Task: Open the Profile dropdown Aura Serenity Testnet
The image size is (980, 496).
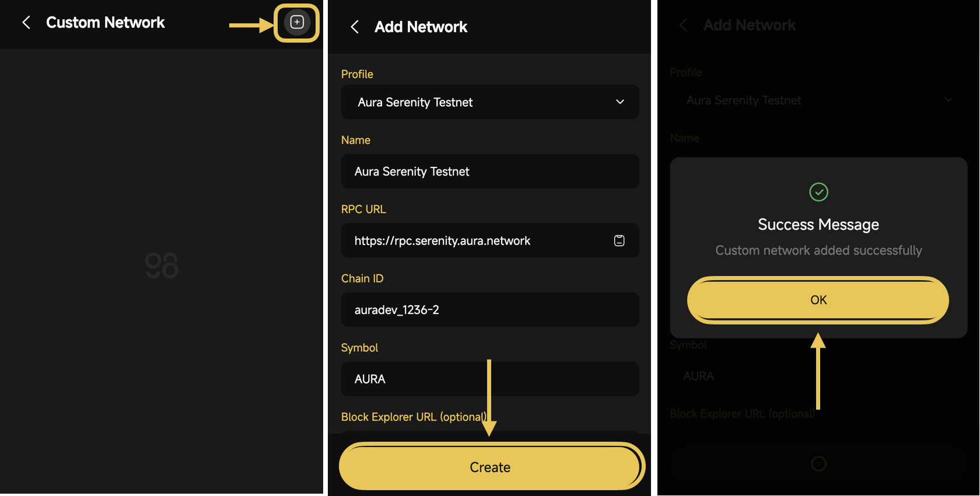Action: pos(490,102)
